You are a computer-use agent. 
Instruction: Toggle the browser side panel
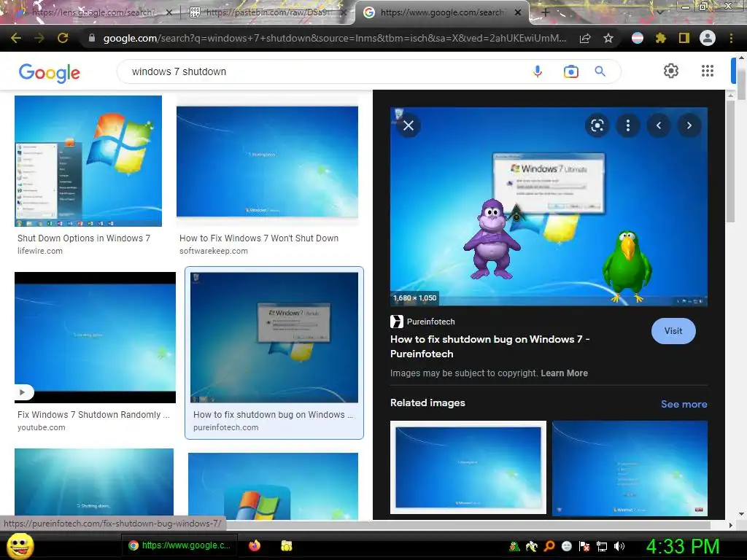point(684,38)
